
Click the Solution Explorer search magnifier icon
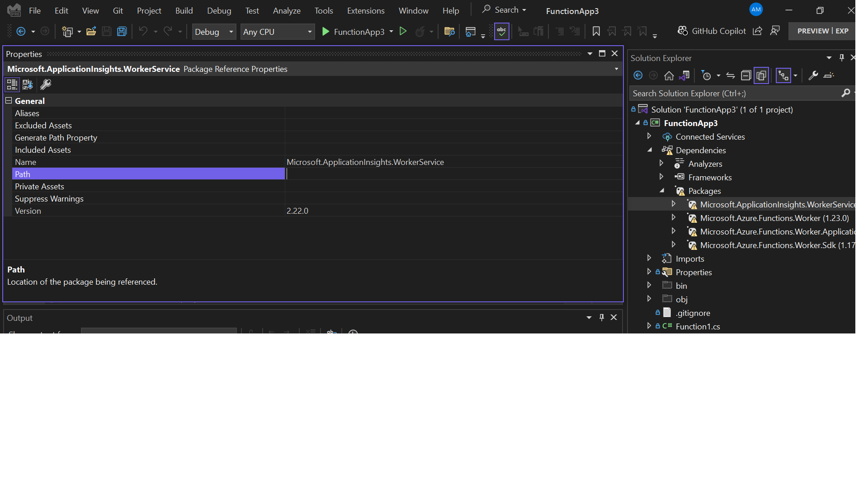[x=846, y=93]
